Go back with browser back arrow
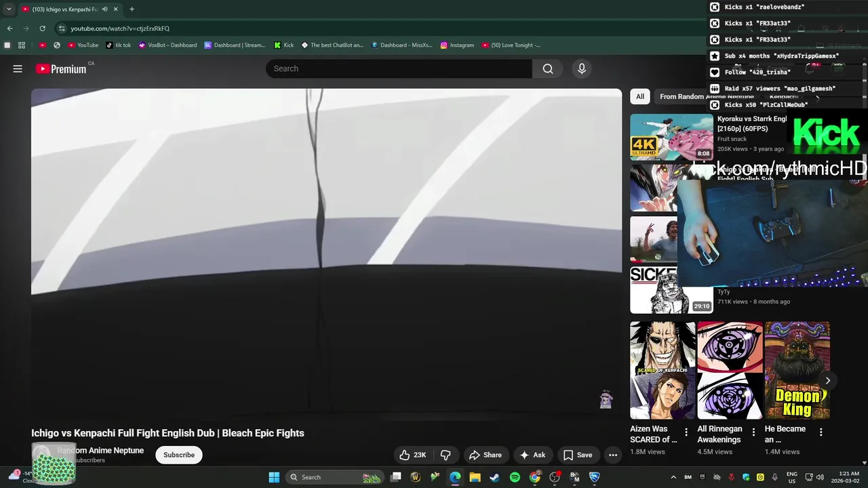This screenshot has height=488, width=868. click(x=9, y=28)
